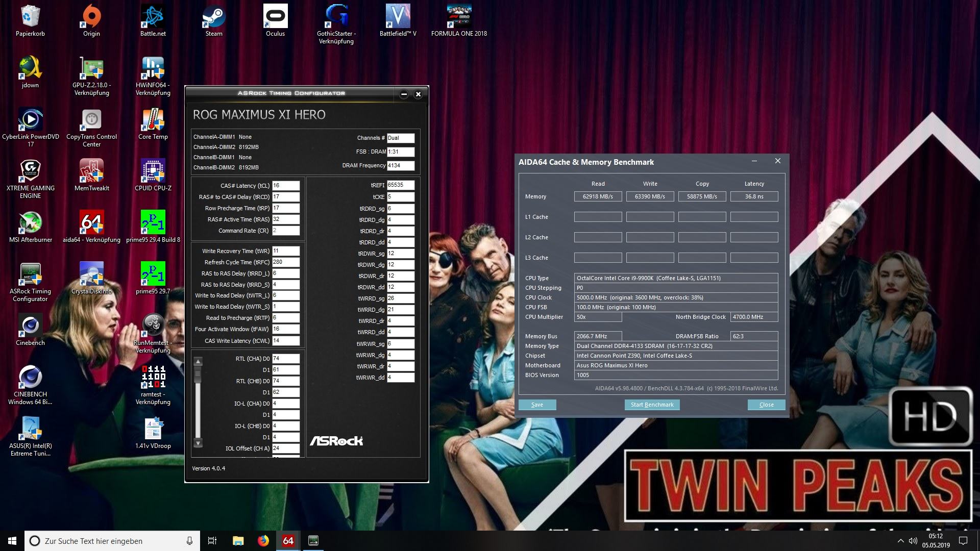Image resolution: width=980 pixels, height=551 pixels.
Task: Click the CAS# Latency (tCL) field
Action: click(x=286, y=186)
